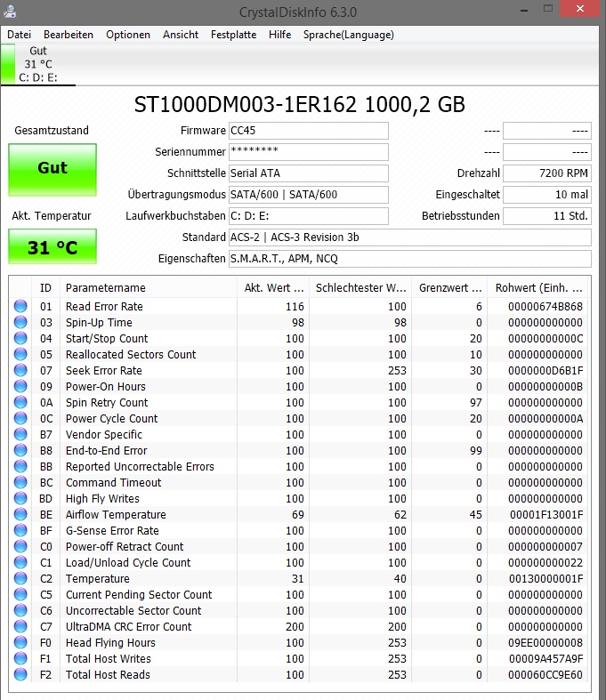Click the blue status orb for Power Cycle Count

coord(20,418)
